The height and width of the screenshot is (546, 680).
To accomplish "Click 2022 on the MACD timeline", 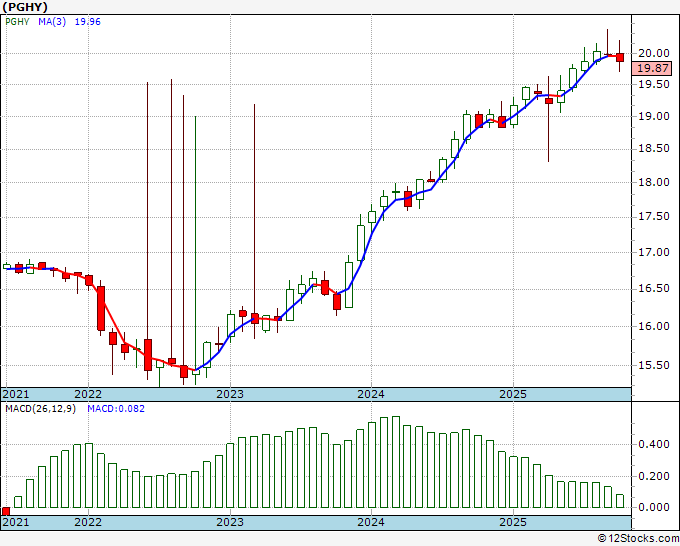I will pos(88,522).
